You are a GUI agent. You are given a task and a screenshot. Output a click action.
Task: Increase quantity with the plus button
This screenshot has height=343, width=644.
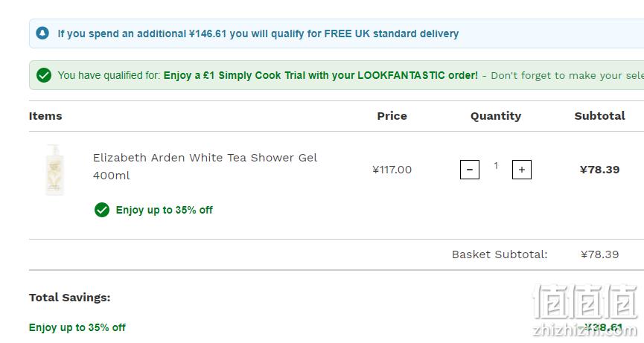[x=522, y=170]
